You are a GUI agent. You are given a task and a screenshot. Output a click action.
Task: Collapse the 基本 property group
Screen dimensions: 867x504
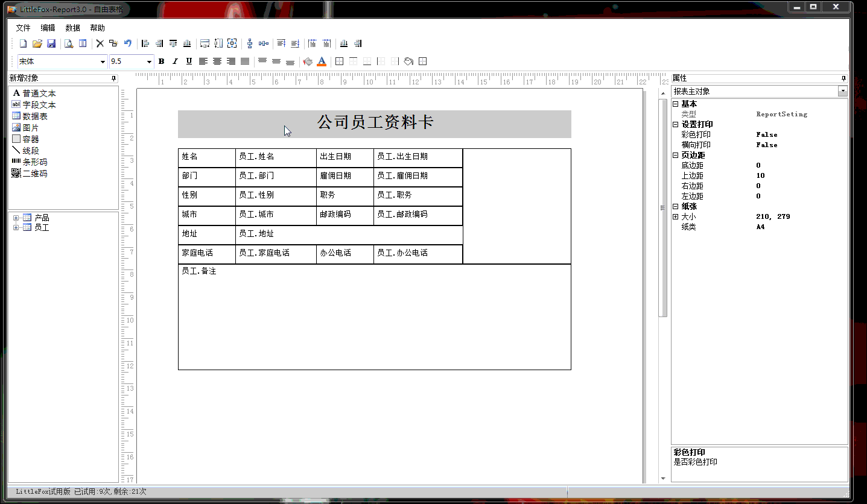tap(675, 104)
